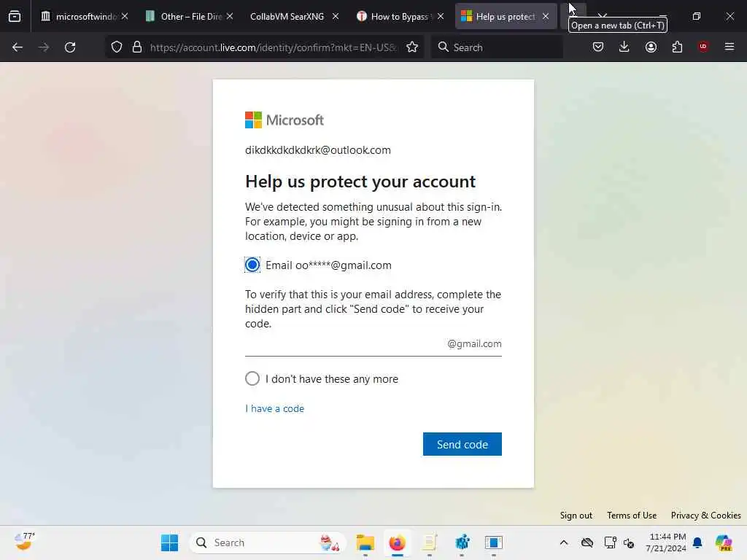The width and height of the screenshot is (747, 560).
Task: Open the Pocket save icon
Action: 598,47
